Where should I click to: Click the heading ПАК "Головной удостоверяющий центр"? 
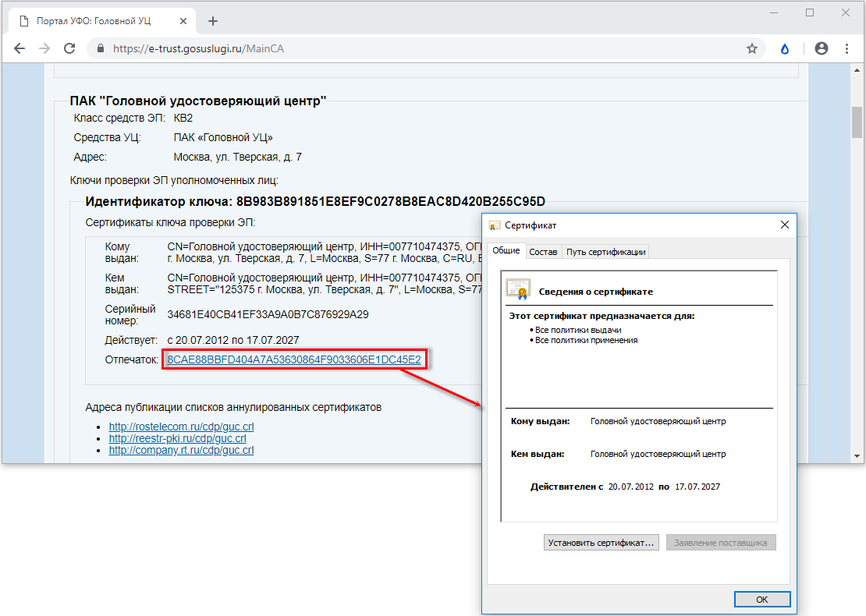[x=197, y=101]
